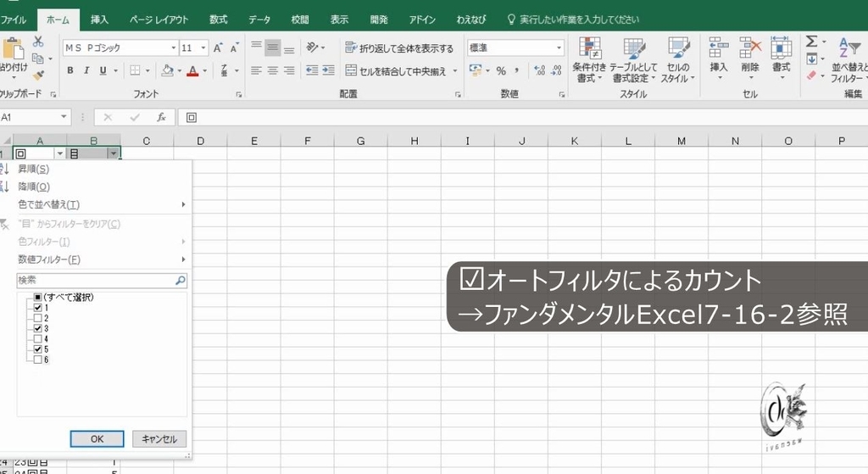Open the Name Box dropdown arrow
The width and height of the screenshot is (868, 474).
[64, 117]
